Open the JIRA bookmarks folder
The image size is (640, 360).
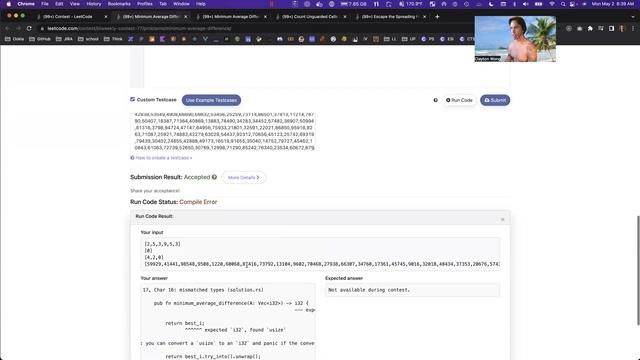click(x=64, y=39)
